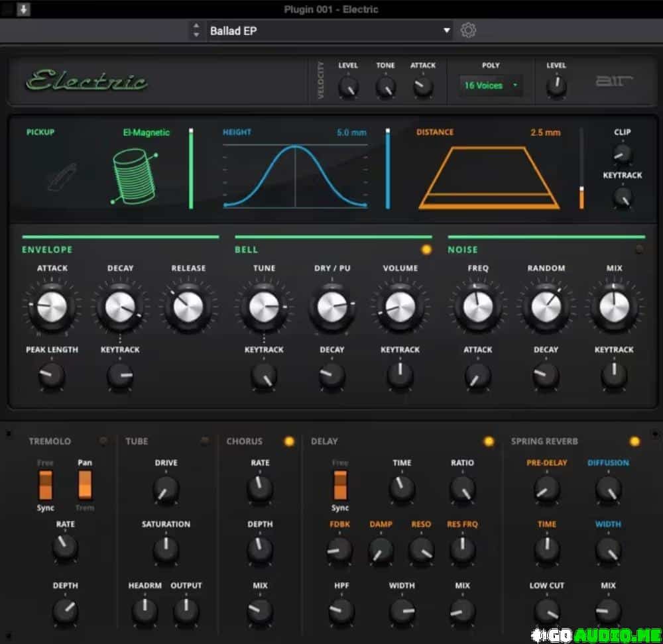The width and height of the screenshot is (663, 644).
Task: Open plugin settings gear icon
Action: tap(468, 30)
